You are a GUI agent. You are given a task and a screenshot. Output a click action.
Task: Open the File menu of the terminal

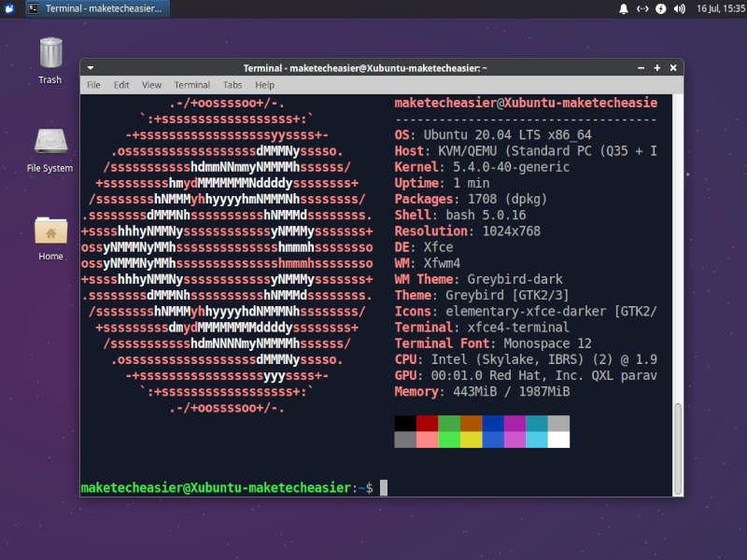[x=93, y=84]
